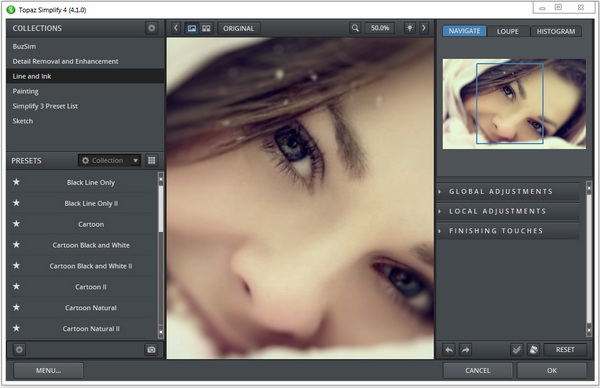This screenshot has width=600, height=388.
Task: Switch to the Histogram tab
Action: [556, 31]
